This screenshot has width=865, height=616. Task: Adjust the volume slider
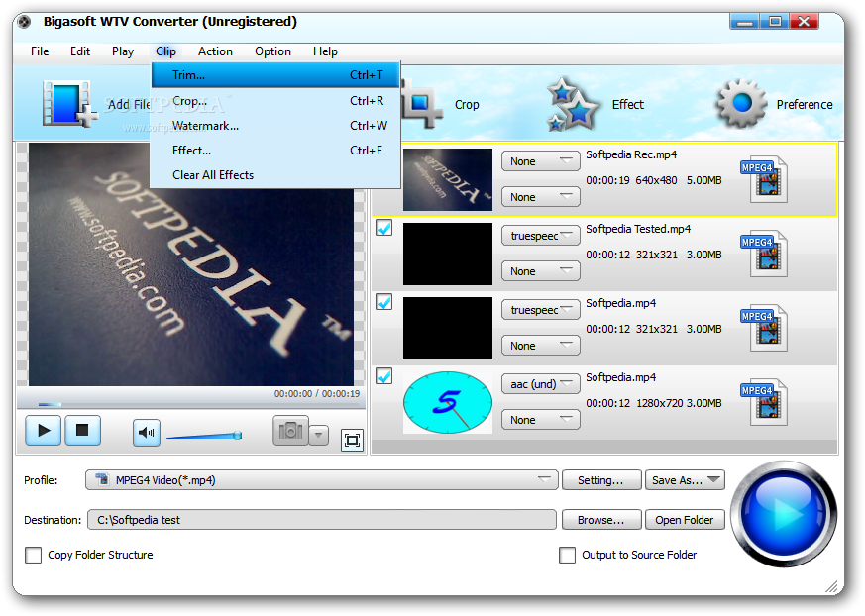[x=204, y=436]
